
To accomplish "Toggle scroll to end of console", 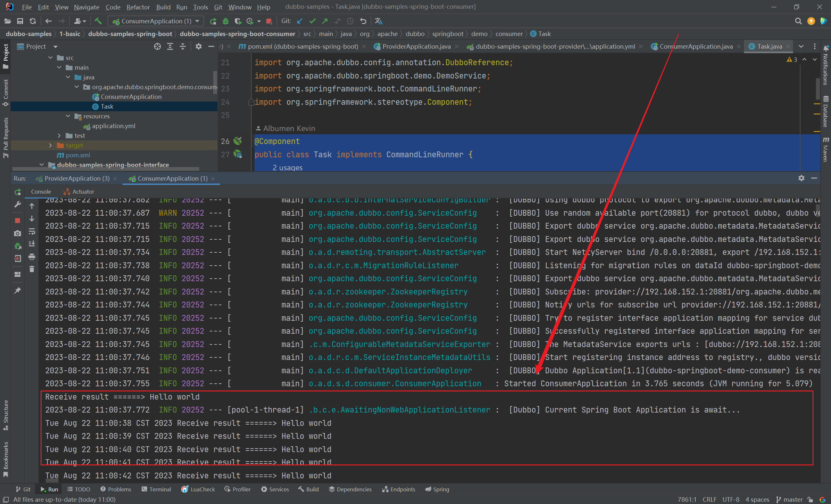I will pos(32,244).
